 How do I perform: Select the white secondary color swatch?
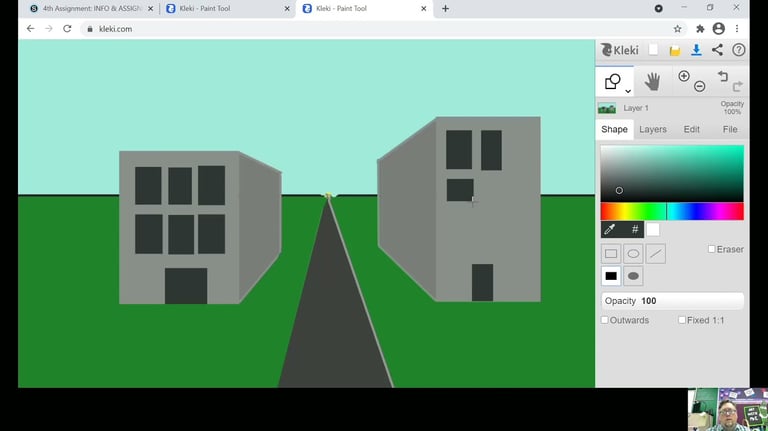tap(653, 229)
